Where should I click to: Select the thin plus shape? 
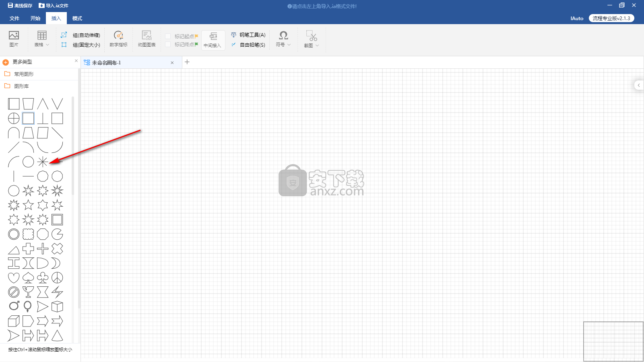(43, 249)
